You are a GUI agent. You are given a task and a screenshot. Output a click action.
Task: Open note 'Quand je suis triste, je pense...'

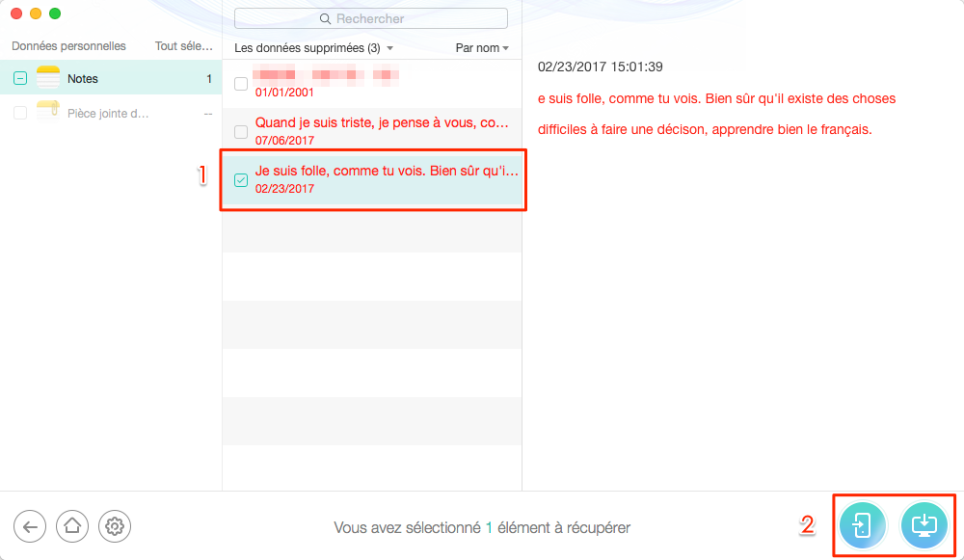[x=372, y=131]
